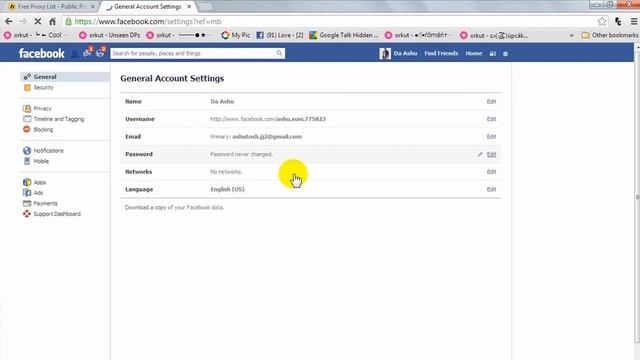The width and height of the screenshot is (640, 360).
Task: Open My Pic bookmark
Action: click(x=236, y=36)
